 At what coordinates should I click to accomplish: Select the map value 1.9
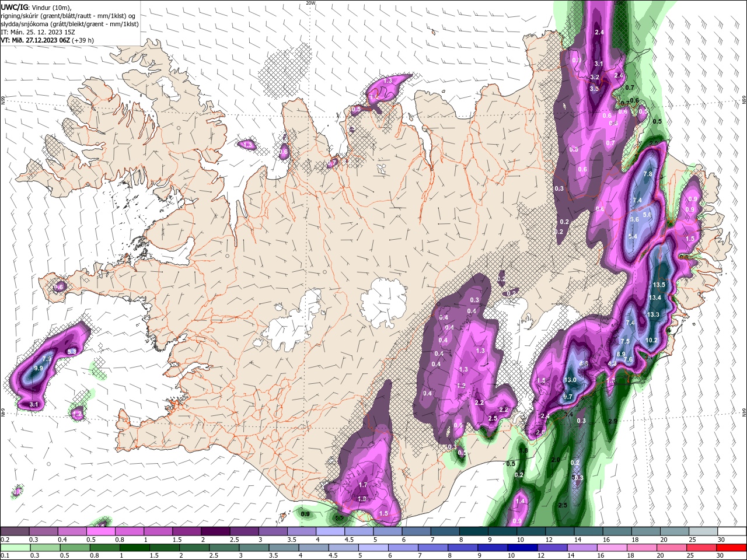coord(362,499)
